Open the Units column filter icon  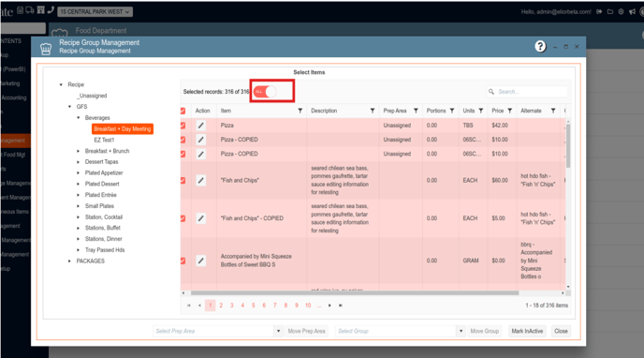pos(481,111)
